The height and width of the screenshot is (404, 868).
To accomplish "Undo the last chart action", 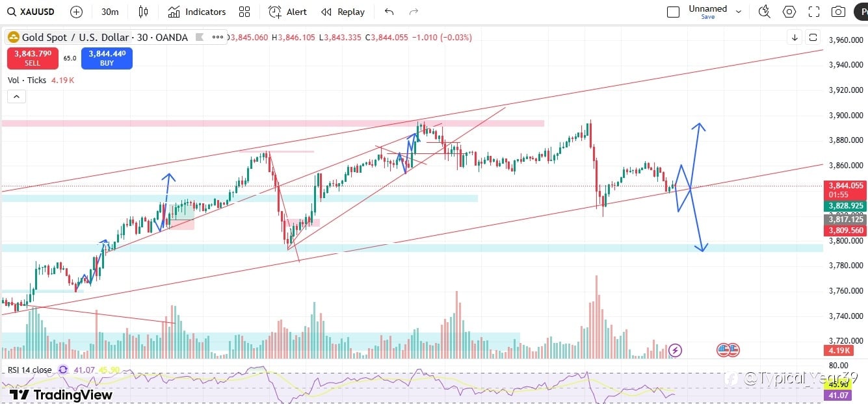I will click(x=389, y=12).
